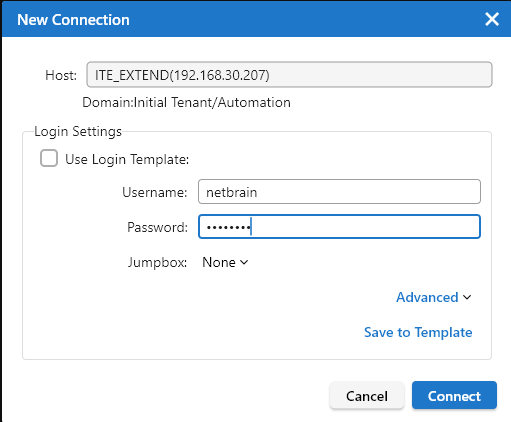Click the 'Jumpbox:' label

(158, 262)
